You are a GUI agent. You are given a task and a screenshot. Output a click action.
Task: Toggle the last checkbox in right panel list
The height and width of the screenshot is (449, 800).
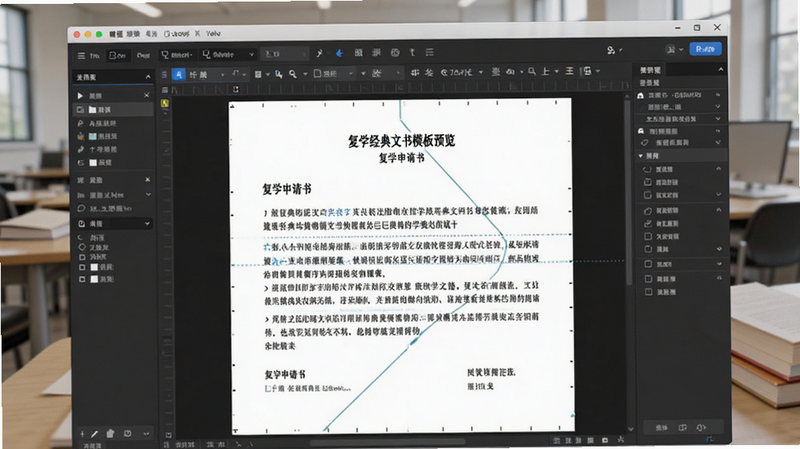tap(648, 292)
